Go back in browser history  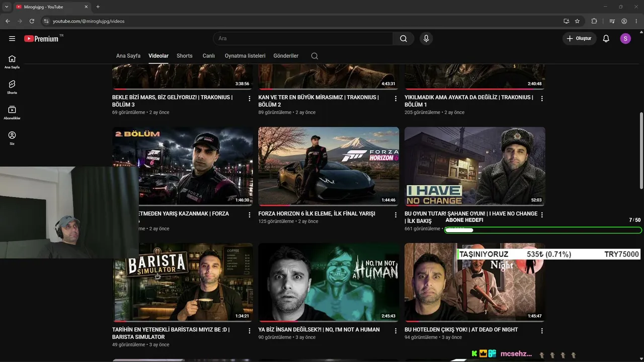pos(8,21)
